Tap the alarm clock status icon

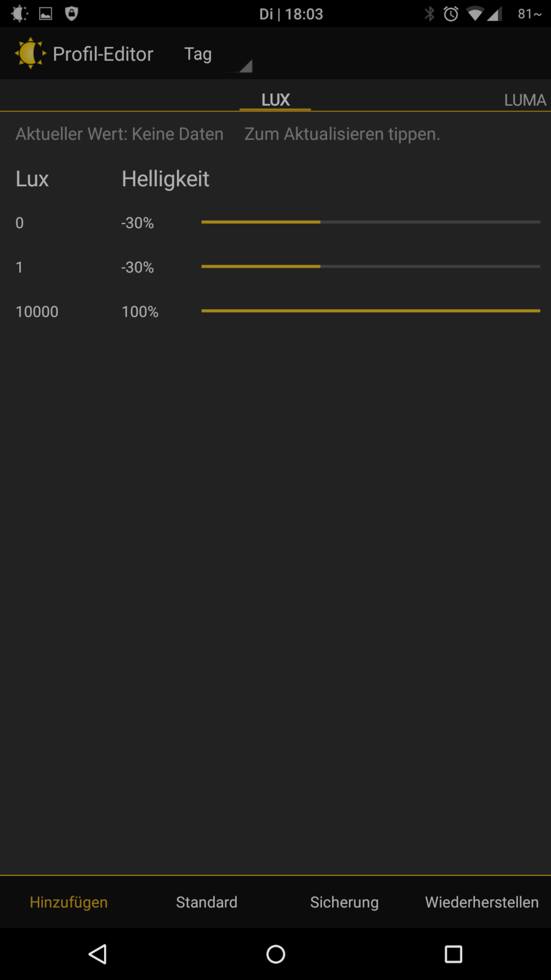click(x=451, y=13)
